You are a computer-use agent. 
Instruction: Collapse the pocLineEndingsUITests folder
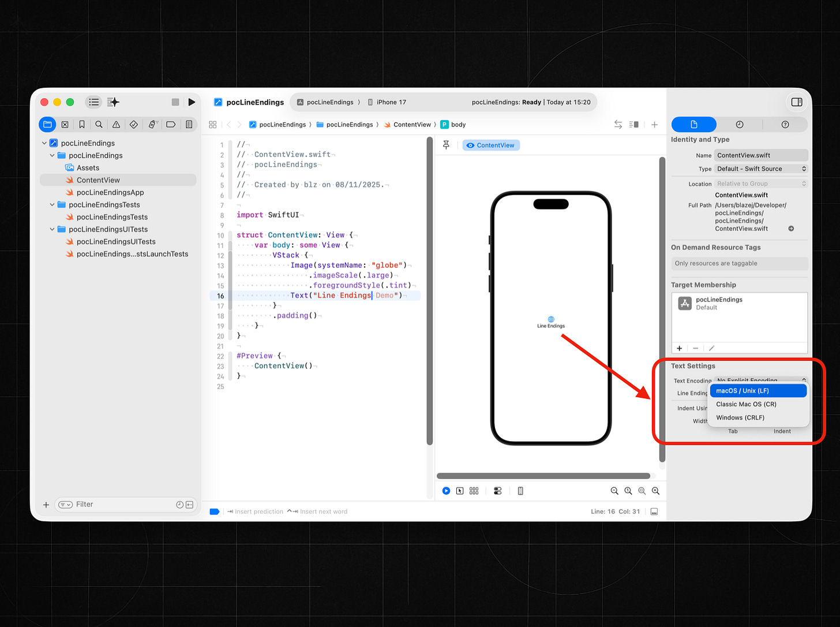click(x=52, y=229)
